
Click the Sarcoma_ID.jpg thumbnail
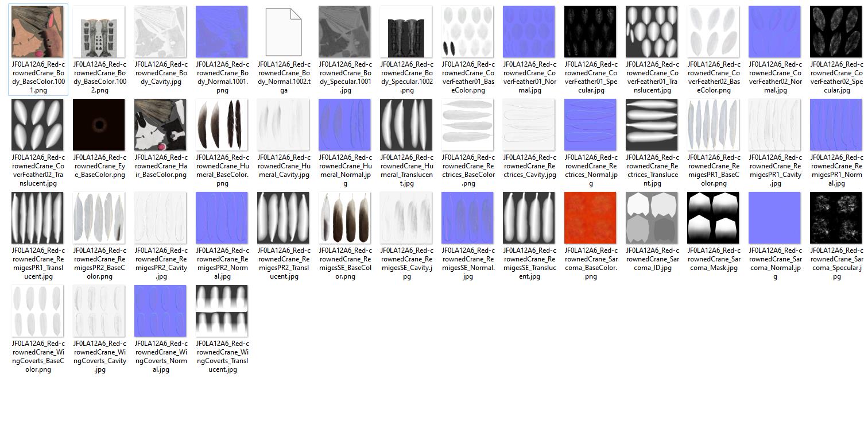652,218
